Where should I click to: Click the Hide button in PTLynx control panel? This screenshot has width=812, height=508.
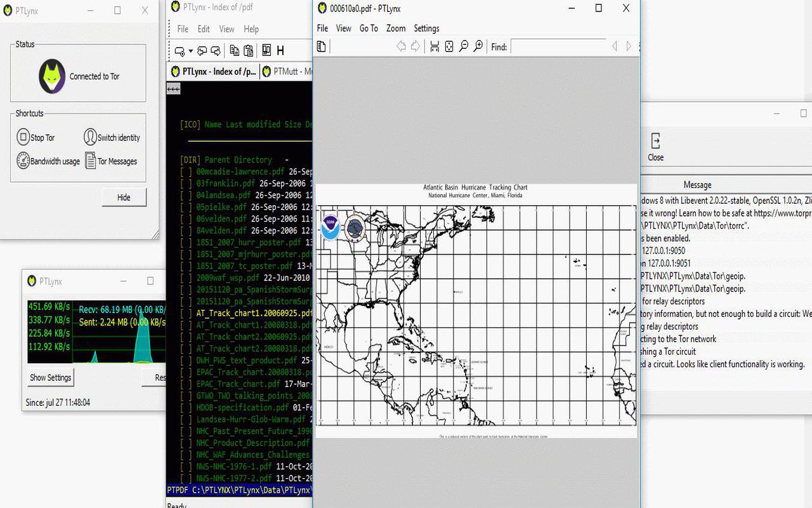pos(124,197)
